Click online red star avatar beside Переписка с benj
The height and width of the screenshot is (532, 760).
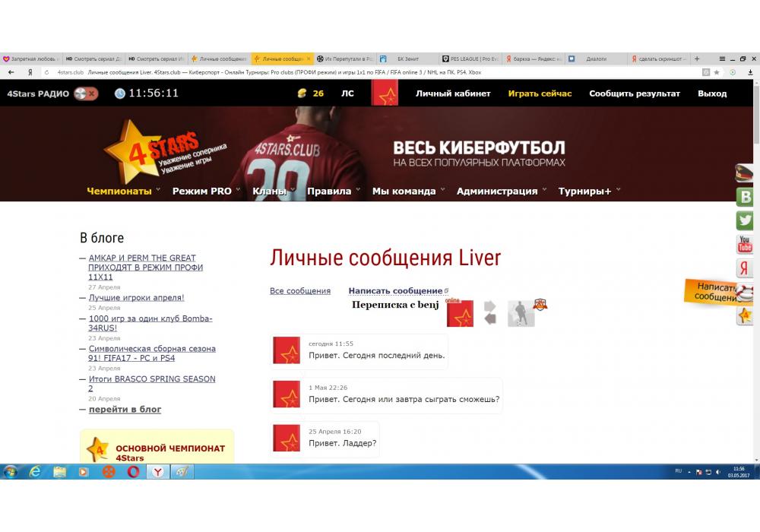pos(460,313)
